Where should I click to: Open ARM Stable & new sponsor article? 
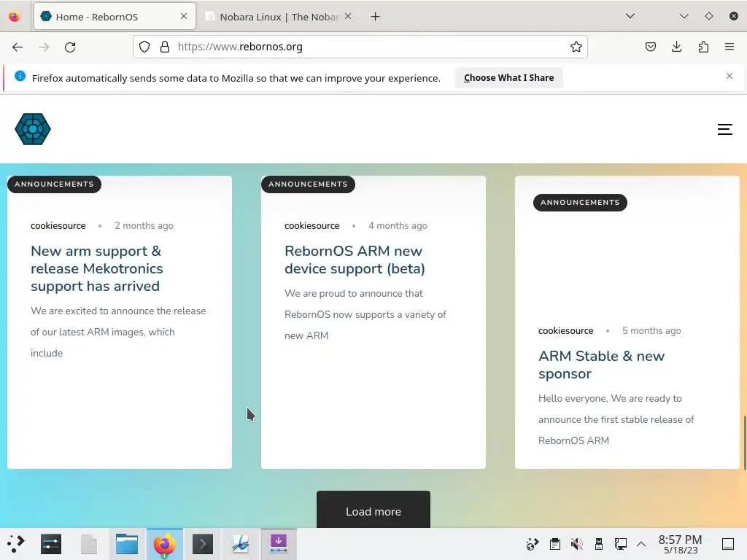coord(601,365)
